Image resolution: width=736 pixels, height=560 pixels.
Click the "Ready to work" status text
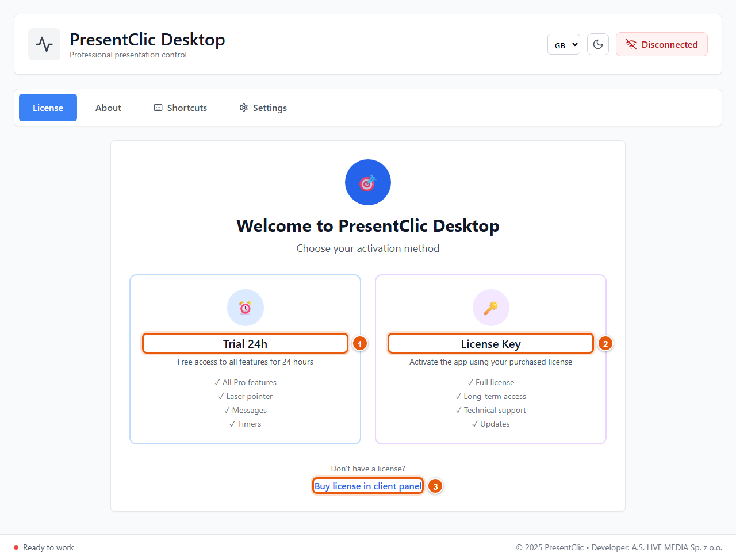click(x=48, y=547)
